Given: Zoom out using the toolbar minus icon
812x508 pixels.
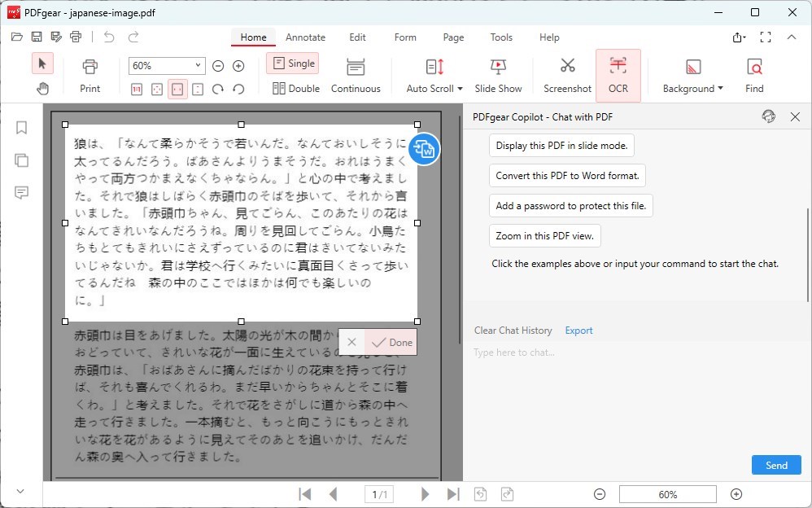Looking at the screenshot, I should (218, 66).
